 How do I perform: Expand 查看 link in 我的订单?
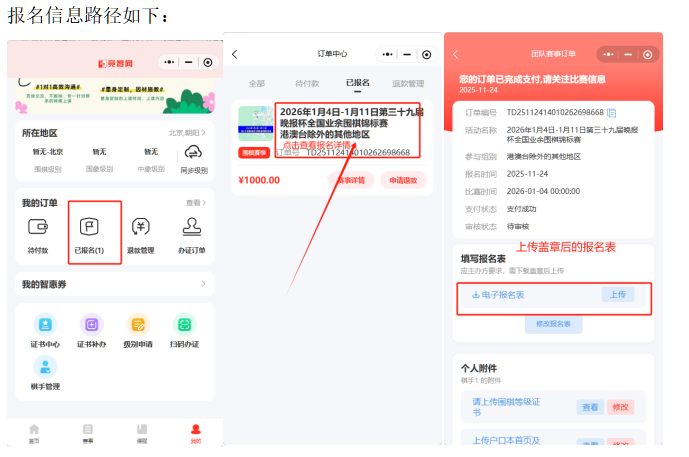coord(196,203)
